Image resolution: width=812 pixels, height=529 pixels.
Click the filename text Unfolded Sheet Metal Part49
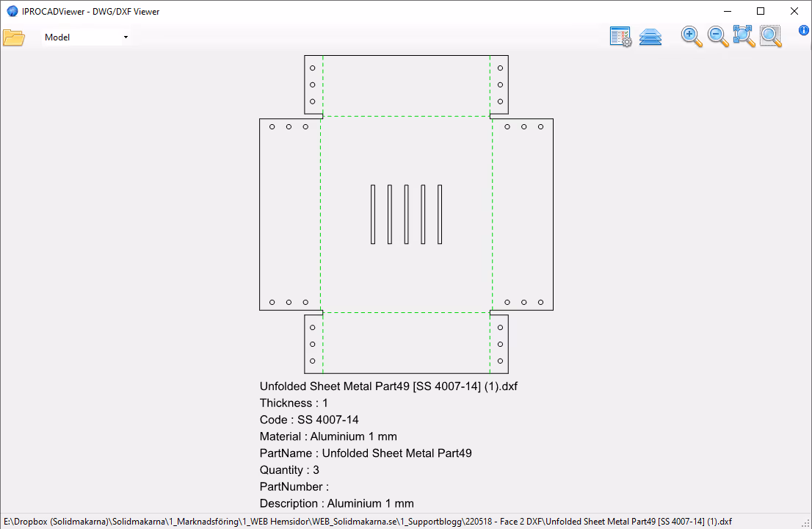[x=388, y=386]
